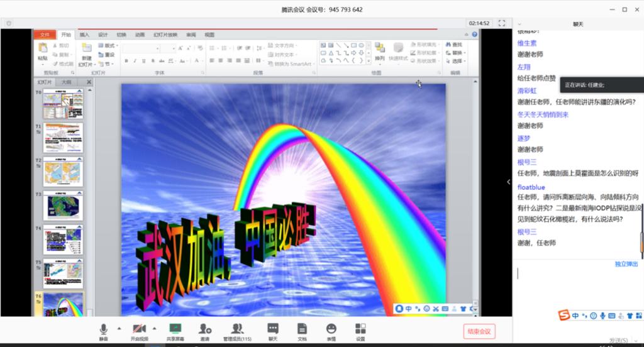Open the 表情 emoji reactions icon
This screenshot has width=644, height=347.
click(x=331, y=329)
